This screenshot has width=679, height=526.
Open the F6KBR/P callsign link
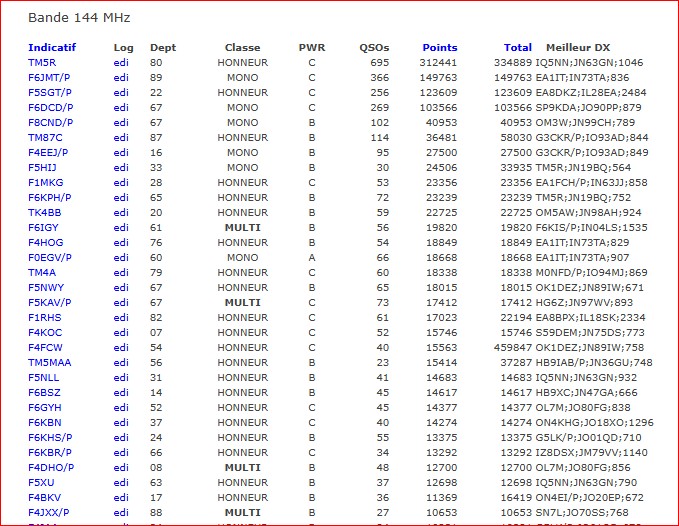click(50, 453)
